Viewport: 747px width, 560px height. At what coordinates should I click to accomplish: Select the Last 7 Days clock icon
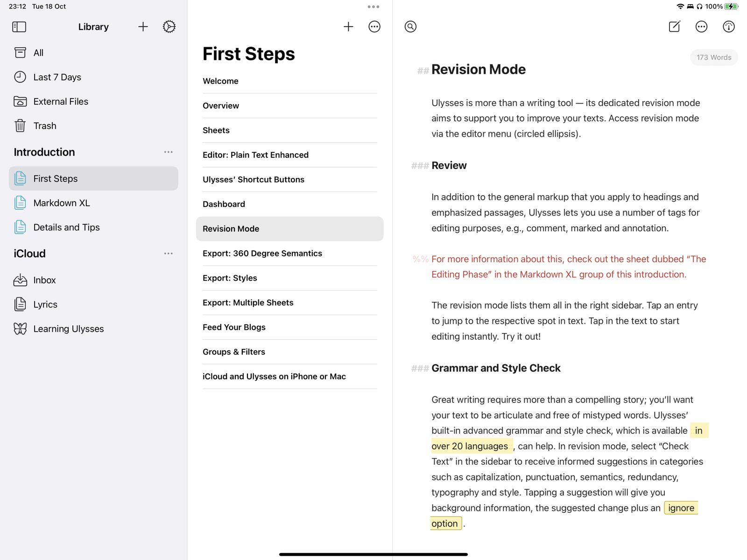20,77
